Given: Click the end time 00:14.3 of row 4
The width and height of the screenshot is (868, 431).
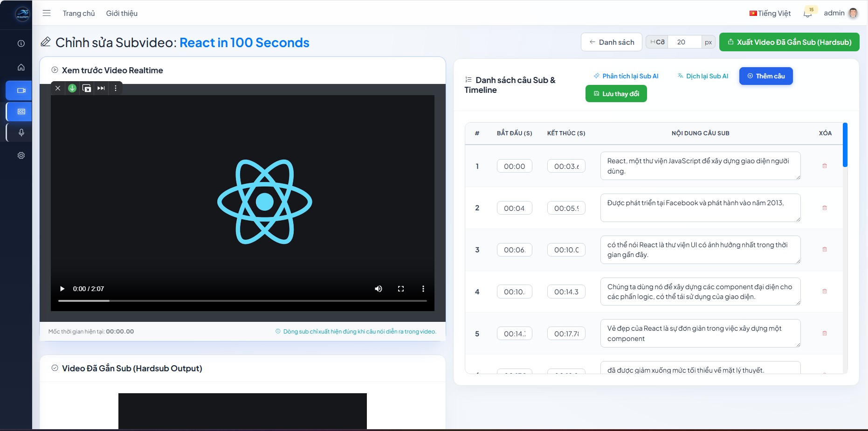Looking at the screenshot, I should click(566, 292).
